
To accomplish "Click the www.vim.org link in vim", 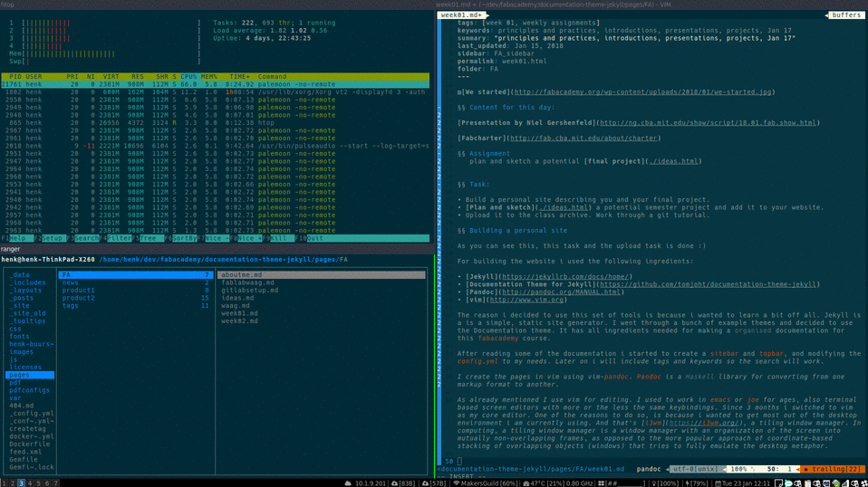I will click(x=526, y=301).
